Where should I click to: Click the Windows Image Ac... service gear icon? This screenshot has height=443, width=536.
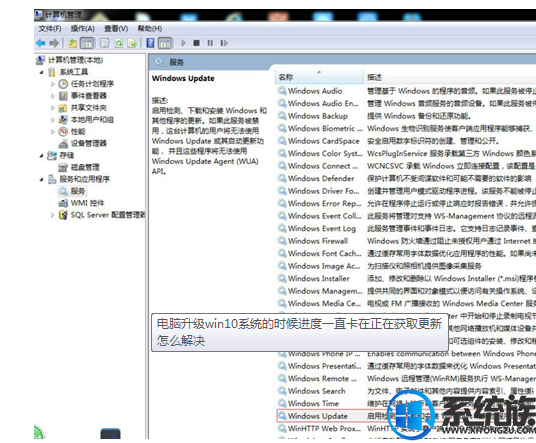[282, 266]
